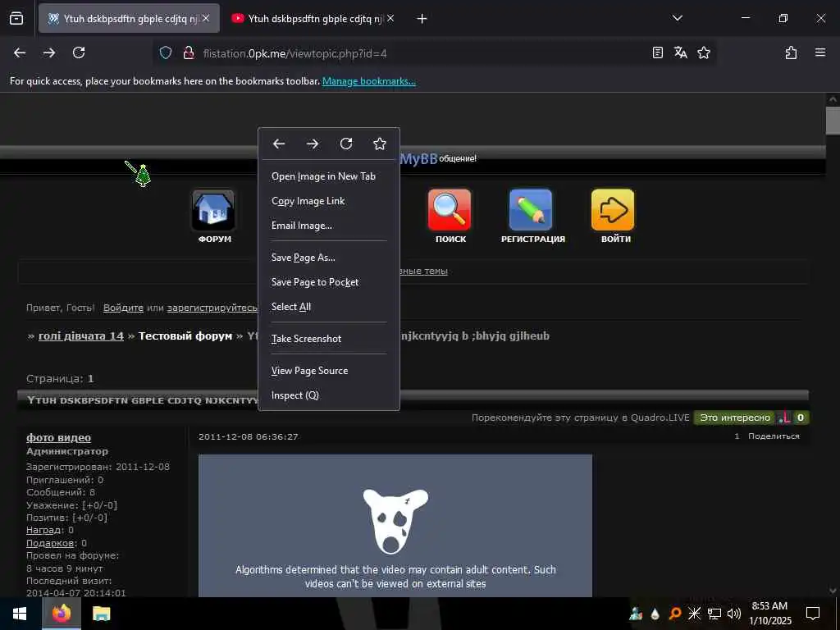Click reload icon inside the context menu
Image resolution: width=840 pixels, height=630 pixels.
pos(346,144)
